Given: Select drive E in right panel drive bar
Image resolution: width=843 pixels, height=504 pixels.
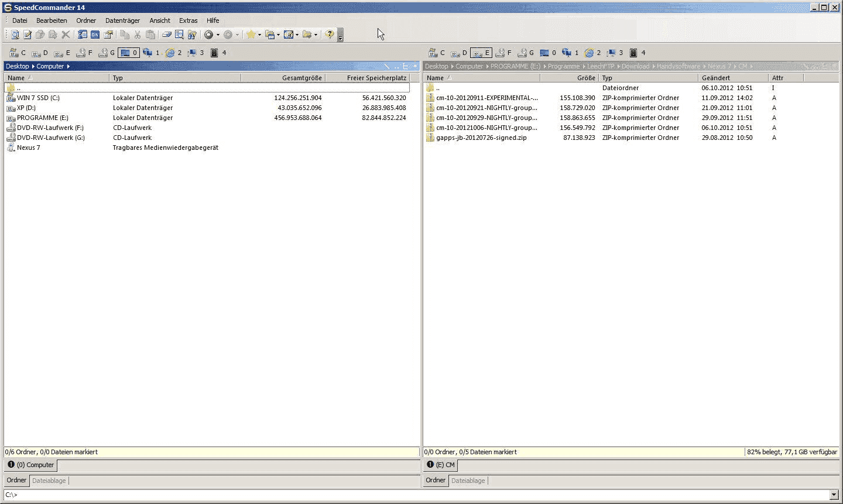Looking at the screenshot, I should coord(481,53).
